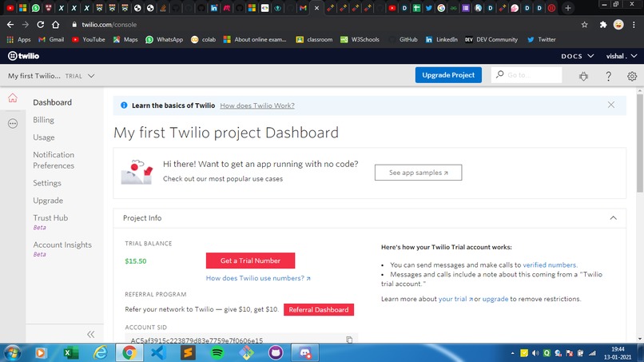Show hidden system tray icons
The width and height of the screenshot is (644, 362).
(512, 353)
